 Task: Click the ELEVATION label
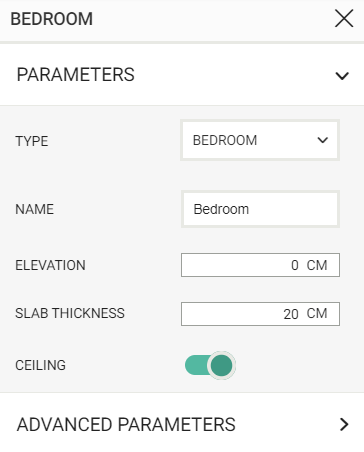pos(50,265)
